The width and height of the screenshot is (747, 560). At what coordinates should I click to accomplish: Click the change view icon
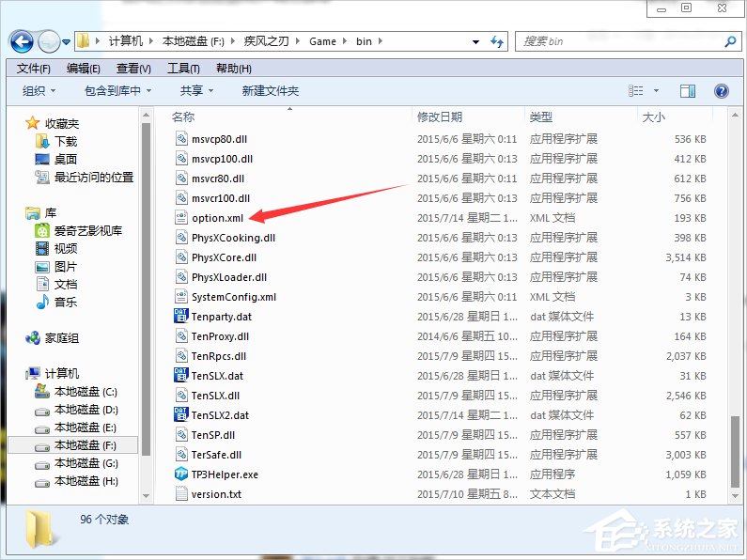[x=636, y=90]
